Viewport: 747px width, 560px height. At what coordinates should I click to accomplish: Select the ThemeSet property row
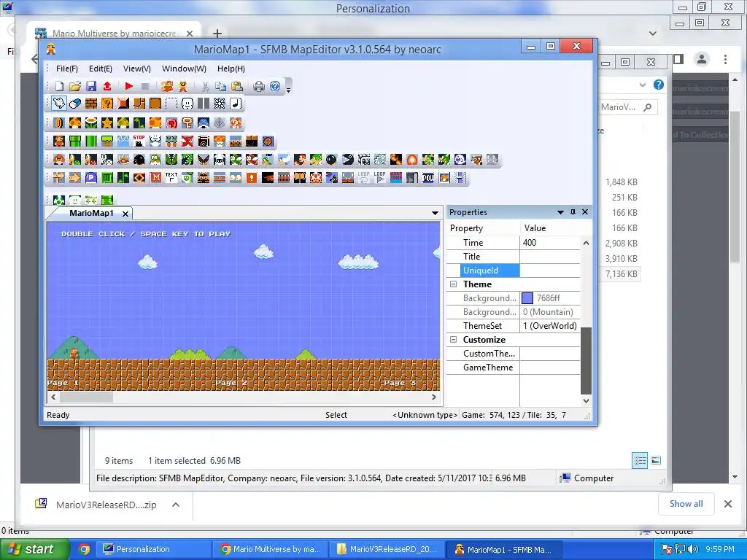pos(513,326)
